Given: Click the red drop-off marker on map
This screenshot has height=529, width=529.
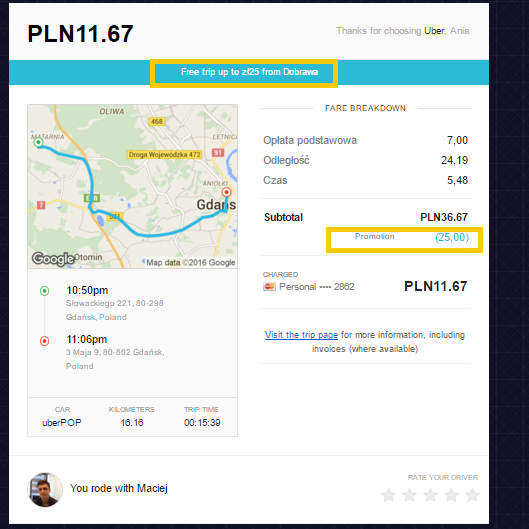Looking at the screenshot, I should (x=226, y=192).
